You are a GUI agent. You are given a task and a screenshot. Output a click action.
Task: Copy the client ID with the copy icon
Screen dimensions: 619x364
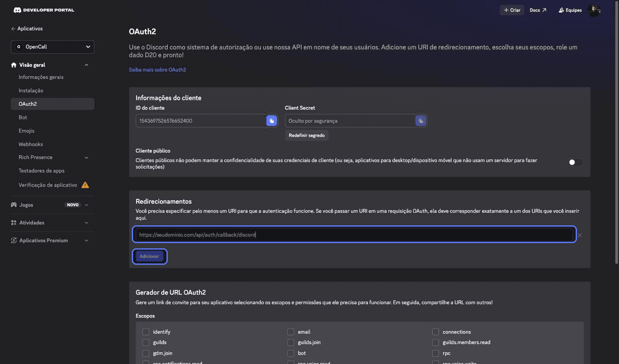click(271, 121)
